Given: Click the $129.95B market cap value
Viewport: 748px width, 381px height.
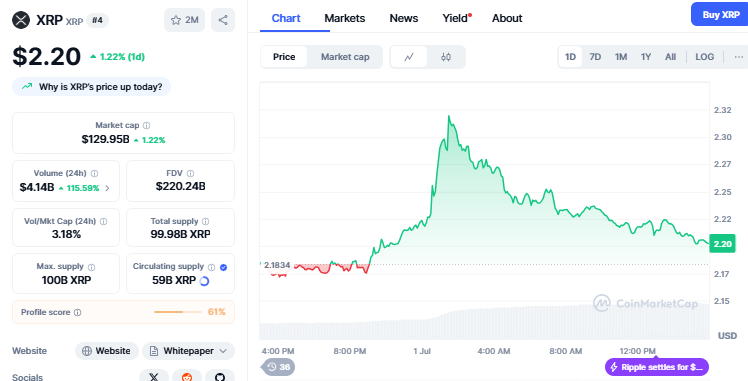Looking at the screenshot, I should [x=105, y=140].
